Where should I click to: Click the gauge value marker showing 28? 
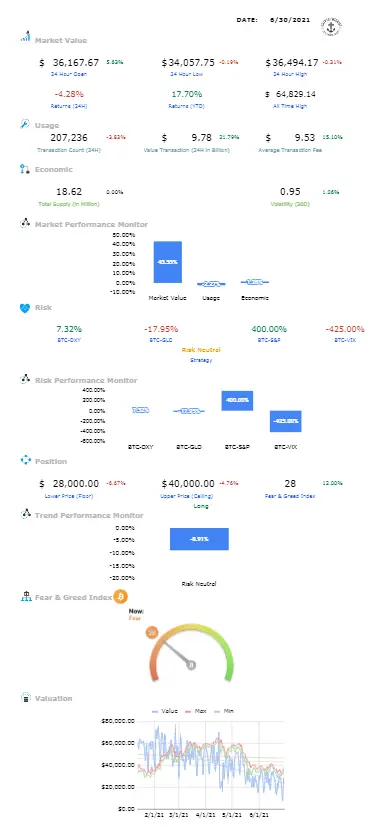point(152,633)
